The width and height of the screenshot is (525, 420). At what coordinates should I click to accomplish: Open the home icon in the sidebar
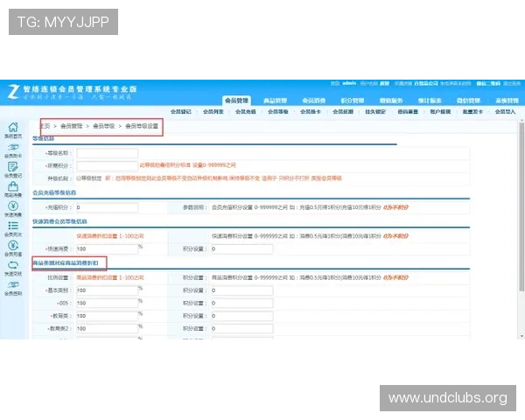13,127
